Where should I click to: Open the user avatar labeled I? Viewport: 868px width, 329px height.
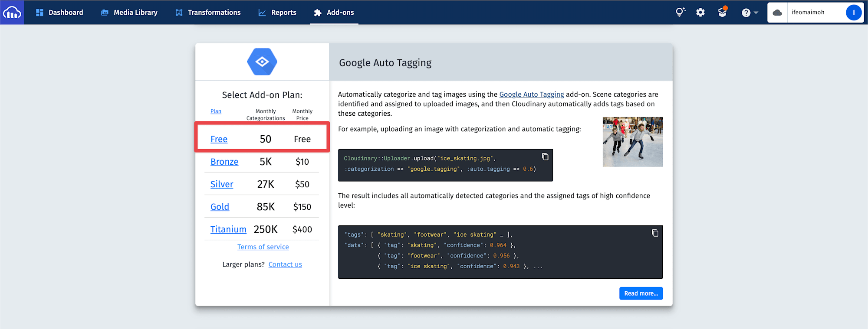[x=854, y=13]
